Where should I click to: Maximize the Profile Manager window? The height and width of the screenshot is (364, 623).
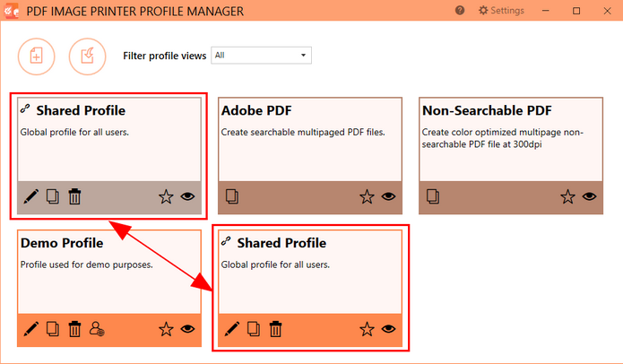(x=576, y=11)
